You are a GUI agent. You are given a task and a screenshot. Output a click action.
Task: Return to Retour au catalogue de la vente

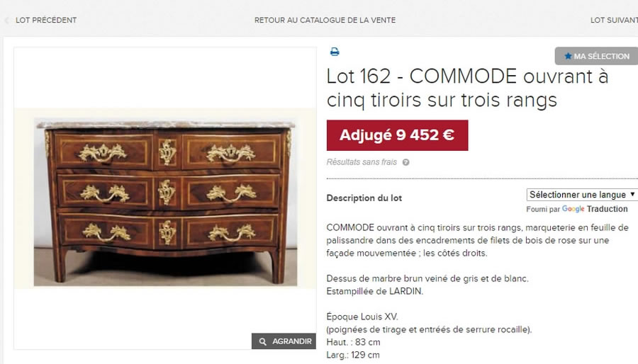325,20
